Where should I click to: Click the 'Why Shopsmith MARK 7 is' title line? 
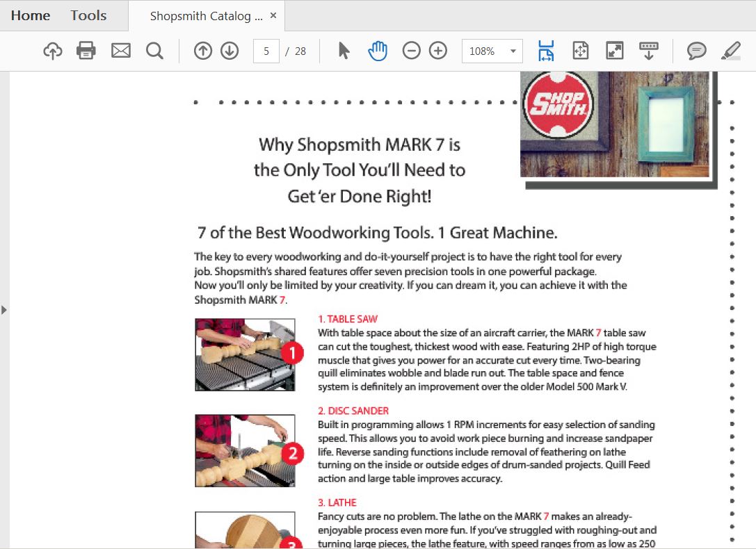360,145
